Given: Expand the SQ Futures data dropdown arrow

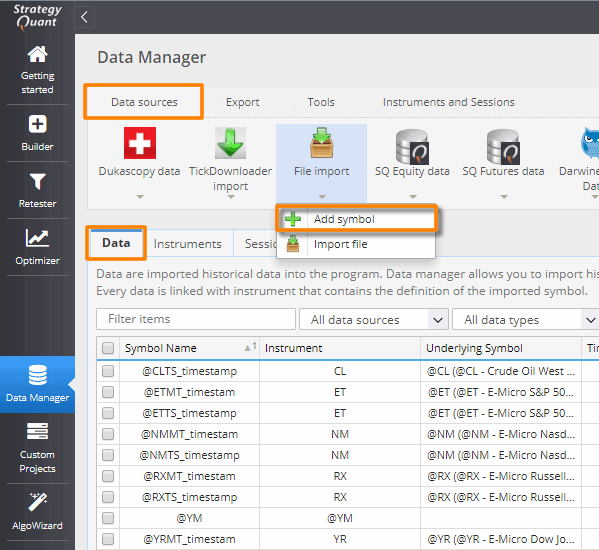Looking at the screenshot, I should tap(504, 197).
